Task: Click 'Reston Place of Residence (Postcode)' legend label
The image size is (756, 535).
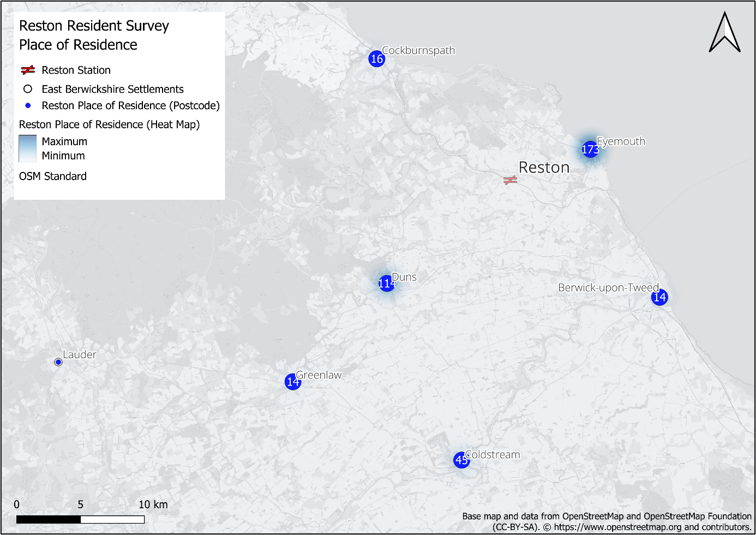Action: [x=131, y=105]
